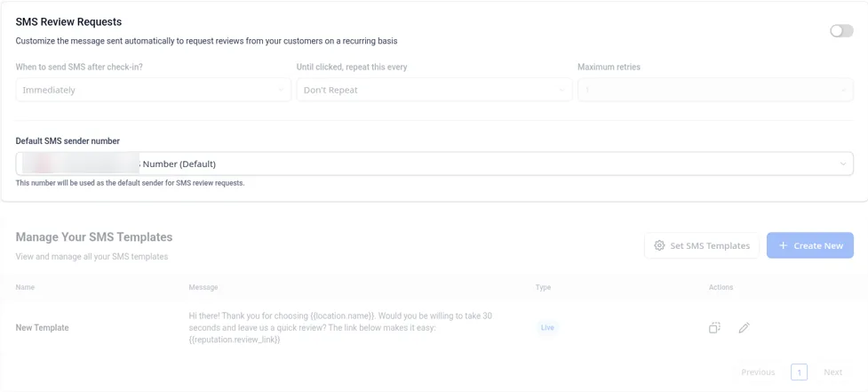Click the Message column header
The width and height of the screenshot is (868, 392).
[203, 287]
